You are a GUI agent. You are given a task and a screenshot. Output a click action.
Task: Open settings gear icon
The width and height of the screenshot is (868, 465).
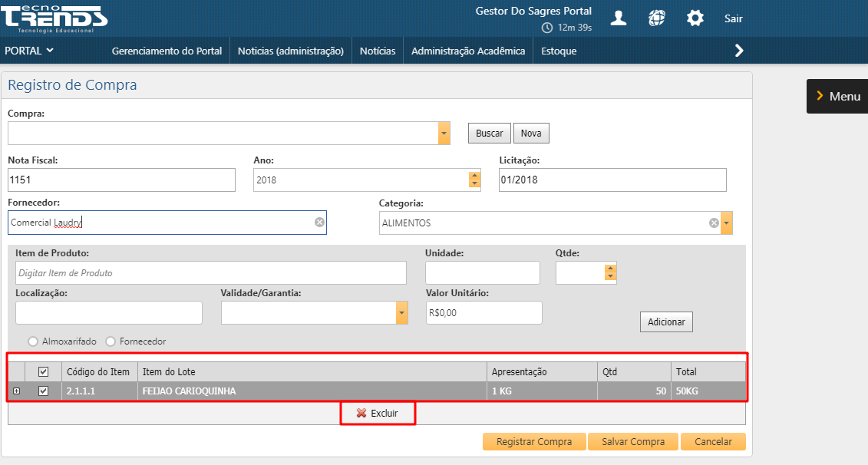(695, 18)
